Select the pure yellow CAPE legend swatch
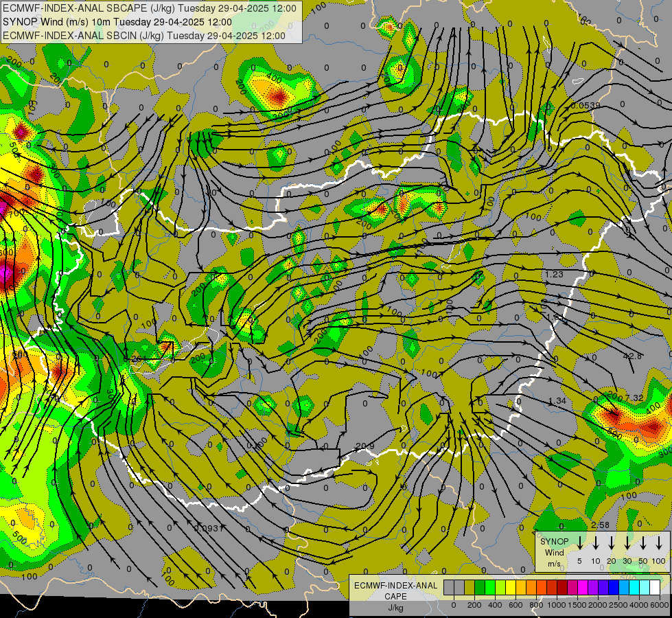The image size is (672, 618). [511, 587]
